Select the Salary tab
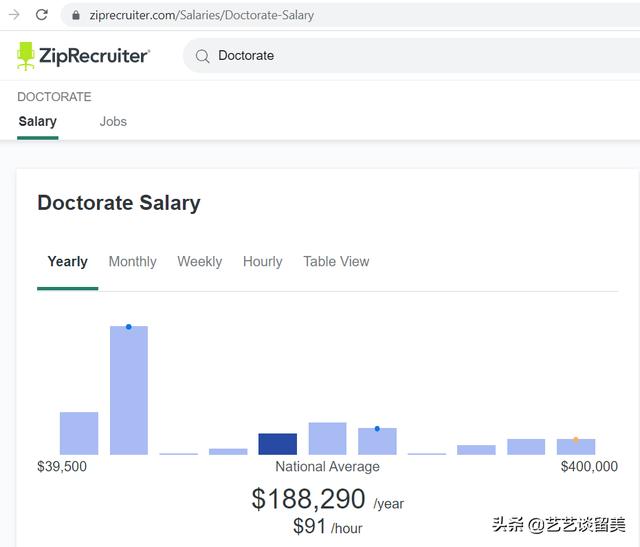The width and height of the screenshot is (640, 547). point(38,122)
